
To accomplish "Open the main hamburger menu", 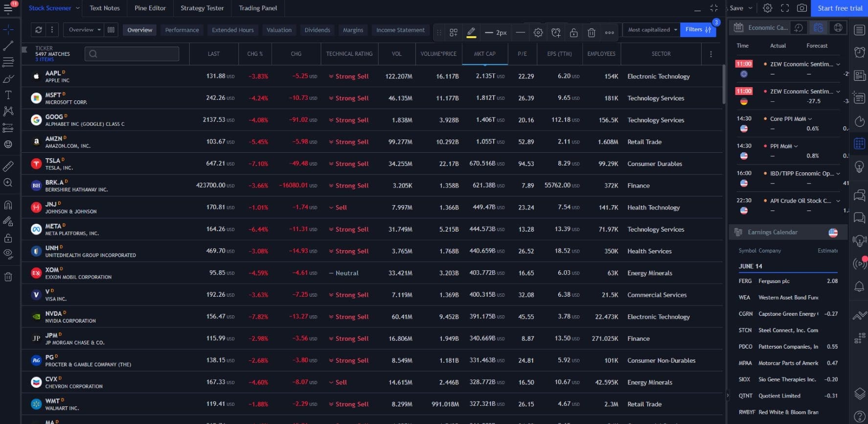I will [8, 8].
